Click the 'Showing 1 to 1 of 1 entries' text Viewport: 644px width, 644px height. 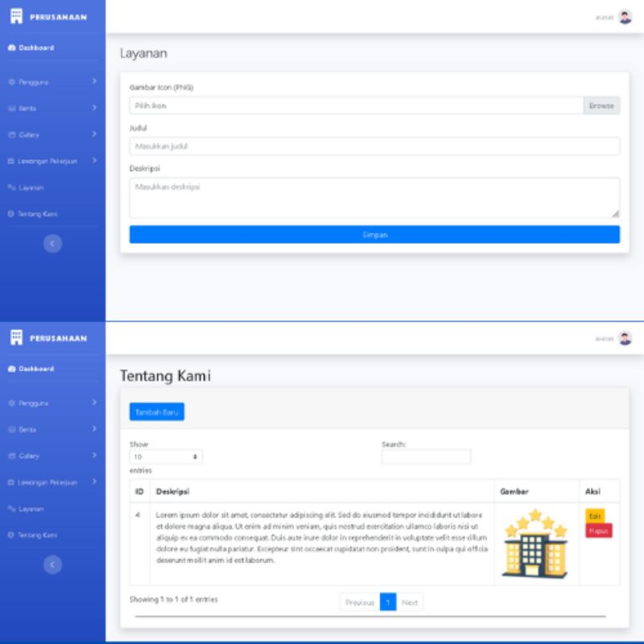[174, 599]
